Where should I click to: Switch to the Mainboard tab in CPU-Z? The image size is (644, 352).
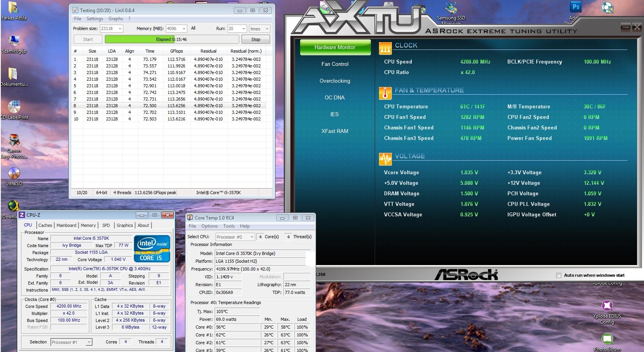(x=66, y=225)
